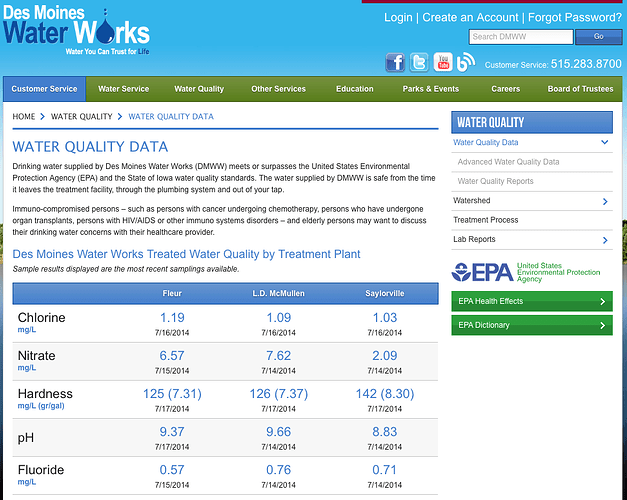Open Water Quality Reports link
The width and height of the screenshot is (627, 500).
[x=495, y=181]
